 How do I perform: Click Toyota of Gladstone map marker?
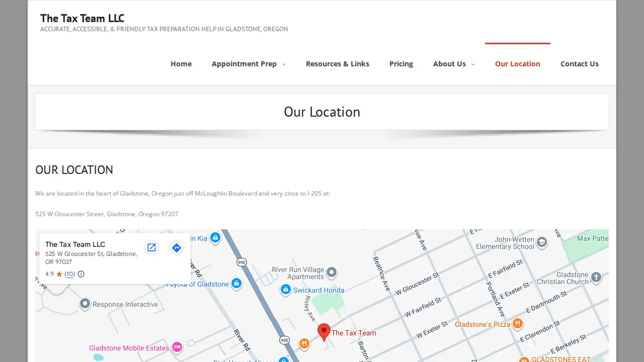click(x=236, y=284)
